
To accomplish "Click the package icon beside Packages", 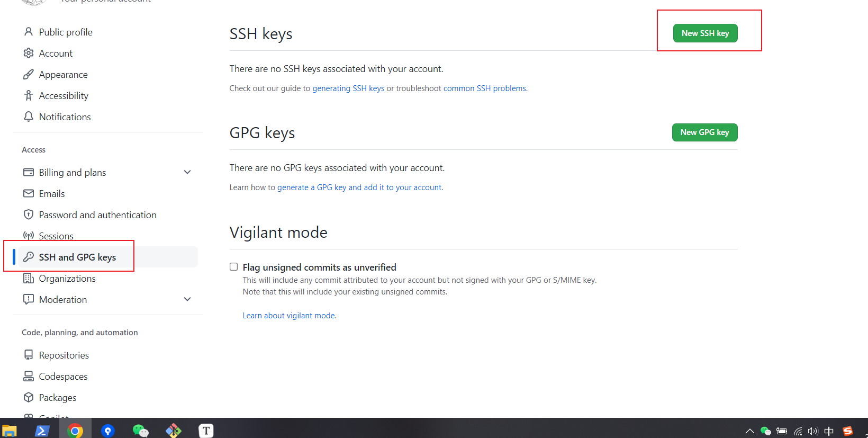I will 29,397.
